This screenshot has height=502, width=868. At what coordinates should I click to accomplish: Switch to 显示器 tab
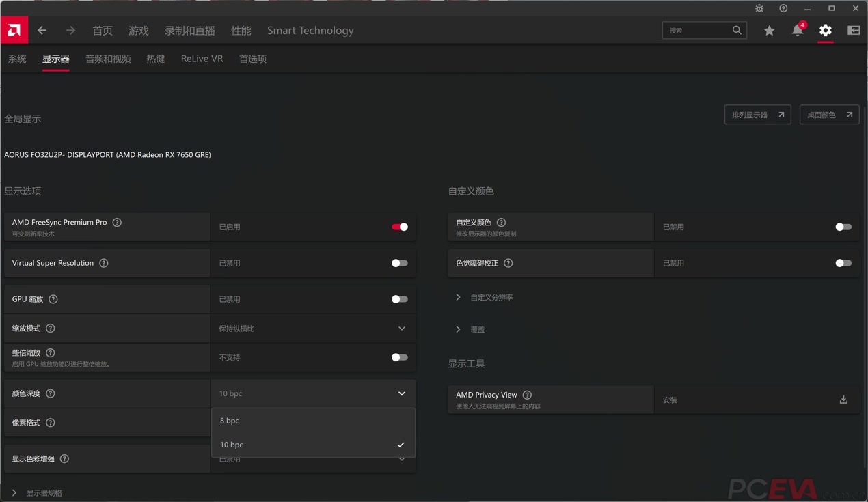(x=55, y=59)
